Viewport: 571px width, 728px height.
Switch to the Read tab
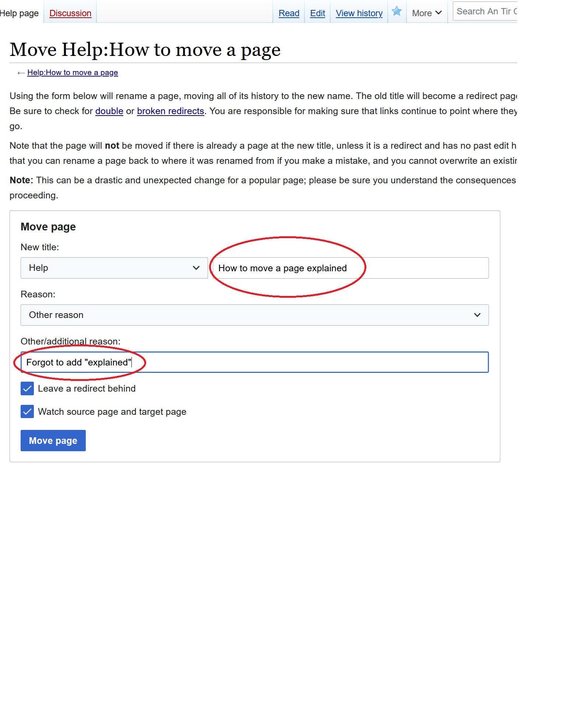click(289, 13)
